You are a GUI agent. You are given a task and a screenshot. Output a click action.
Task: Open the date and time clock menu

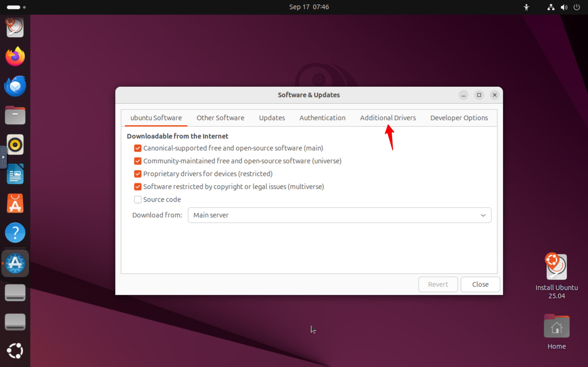[309, 7]
